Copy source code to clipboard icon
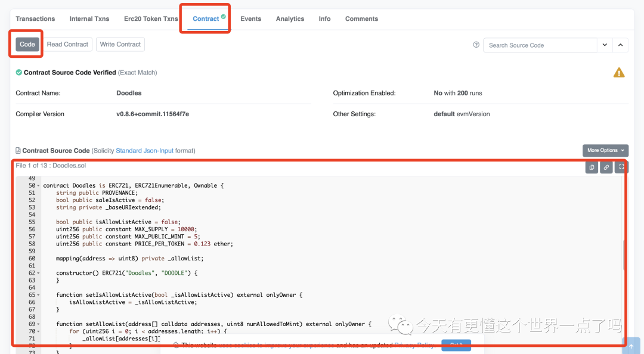This screenshot has height=354, width=644. [x=592, y=167]
